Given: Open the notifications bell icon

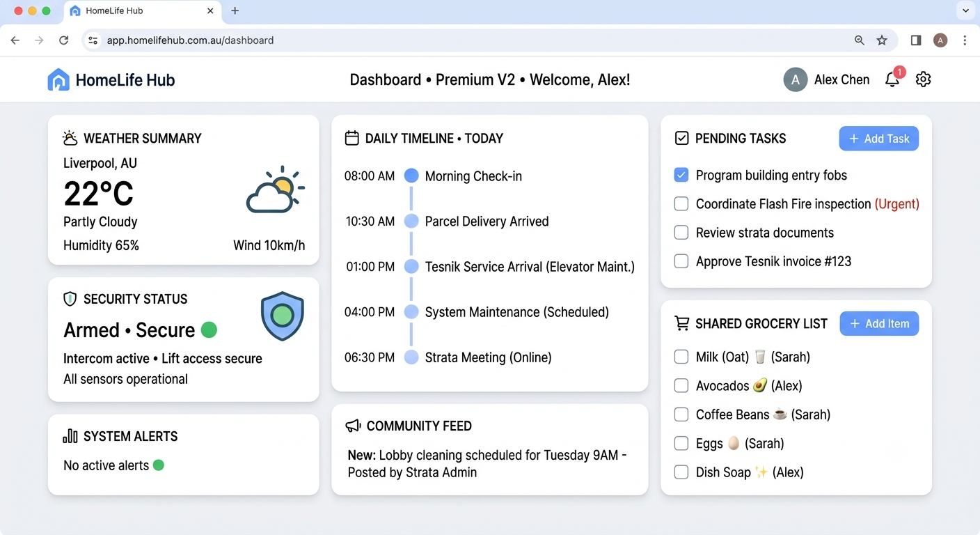Looking at the screenshot, I should tap(892, 79).
